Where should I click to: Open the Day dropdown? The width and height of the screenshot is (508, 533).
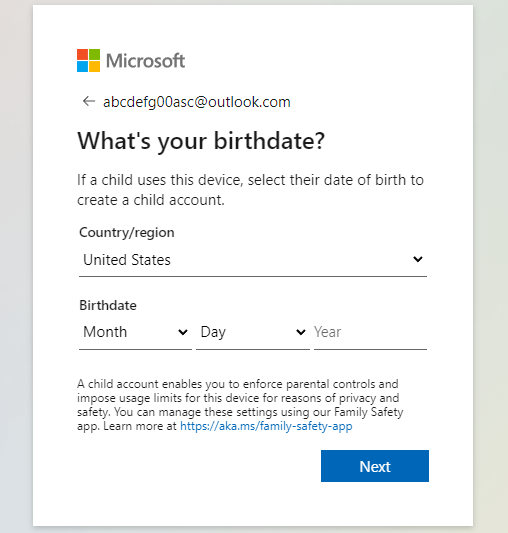pyautogui.click(x=253, y=332)
